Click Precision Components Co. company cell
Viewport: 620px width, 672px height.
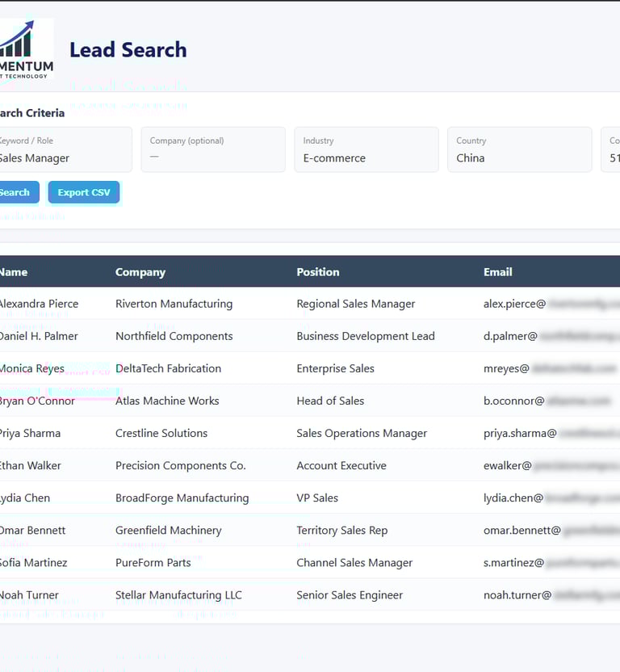(x=180, y=465)
